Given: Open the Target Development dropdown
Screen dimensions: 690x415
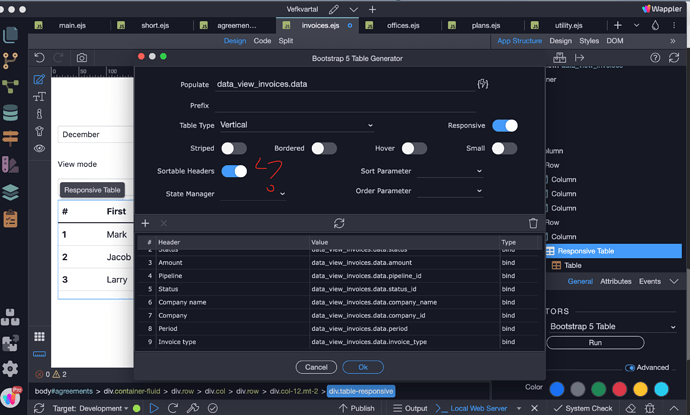Looking at the screenshot, I should pyautogui.click(x=90, y=408).
